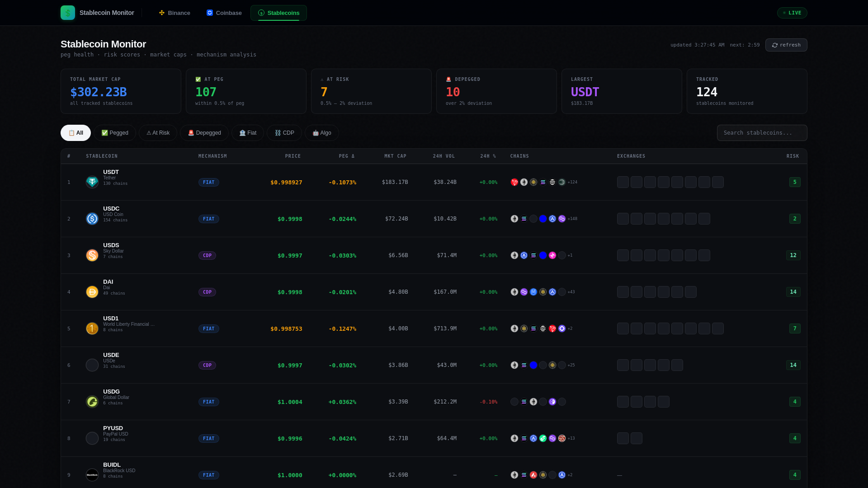Image resolution: width=868 pixels, height=488 pixels.
Task: Click the Search stablecoins input field
Action: point(762,133)
